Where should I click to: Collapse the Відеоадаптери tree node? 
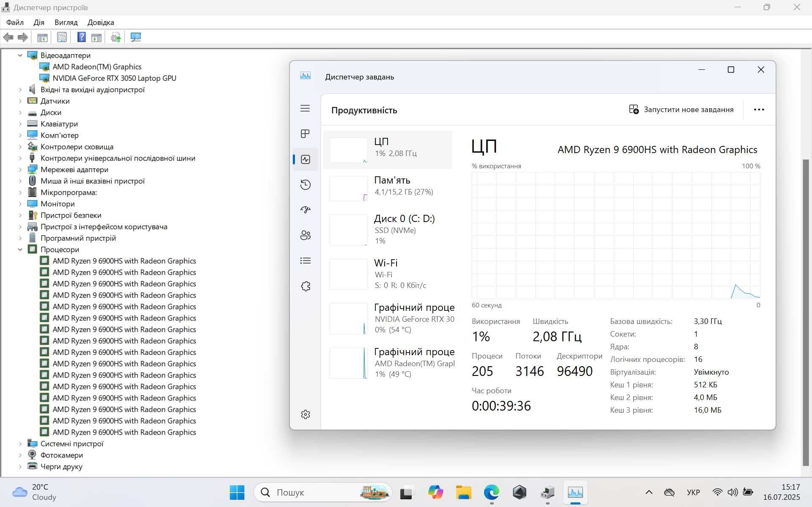tap(20, 55)
